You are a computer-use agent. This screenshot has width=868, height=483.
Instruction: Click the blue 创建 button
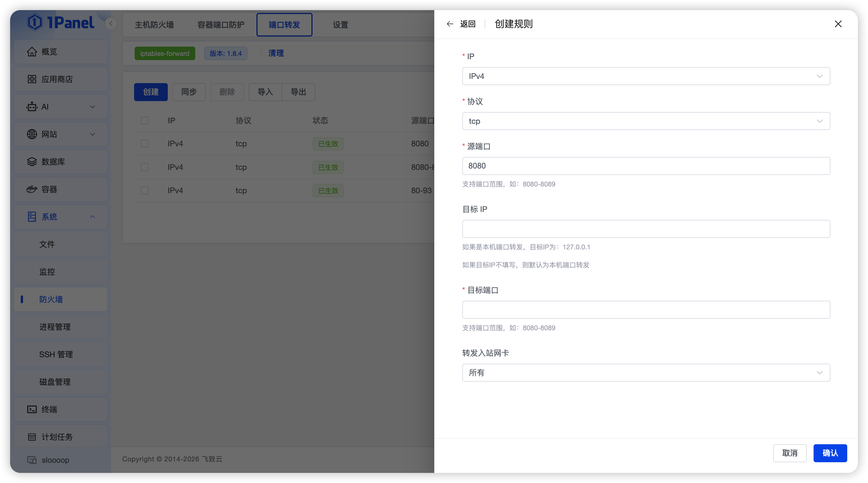151,92
